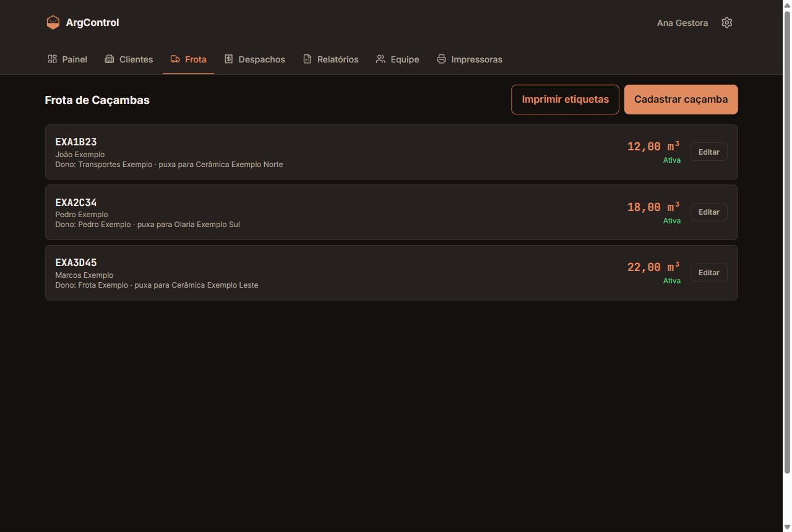Viewport: 792px width, 532px height.
Task: Select the EXA2C34 plate text
Action: (76, 202)
